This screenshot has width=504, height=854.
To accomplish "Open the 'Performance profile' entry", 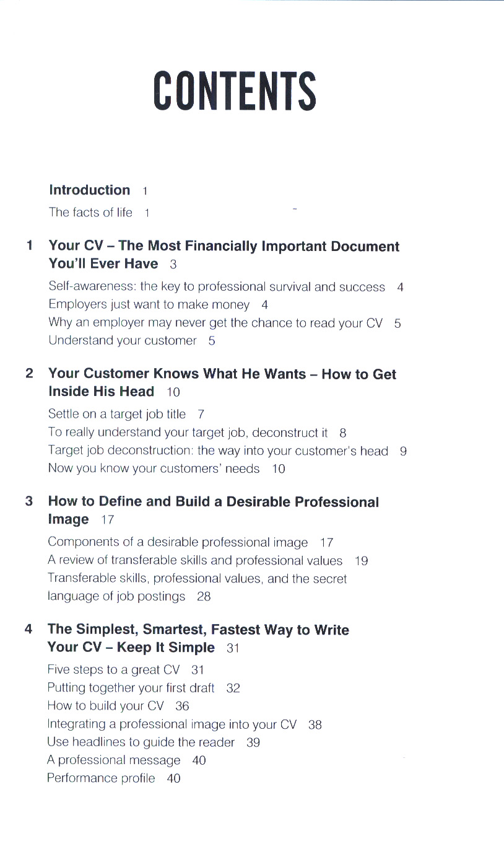I will [x=101, y=778].
